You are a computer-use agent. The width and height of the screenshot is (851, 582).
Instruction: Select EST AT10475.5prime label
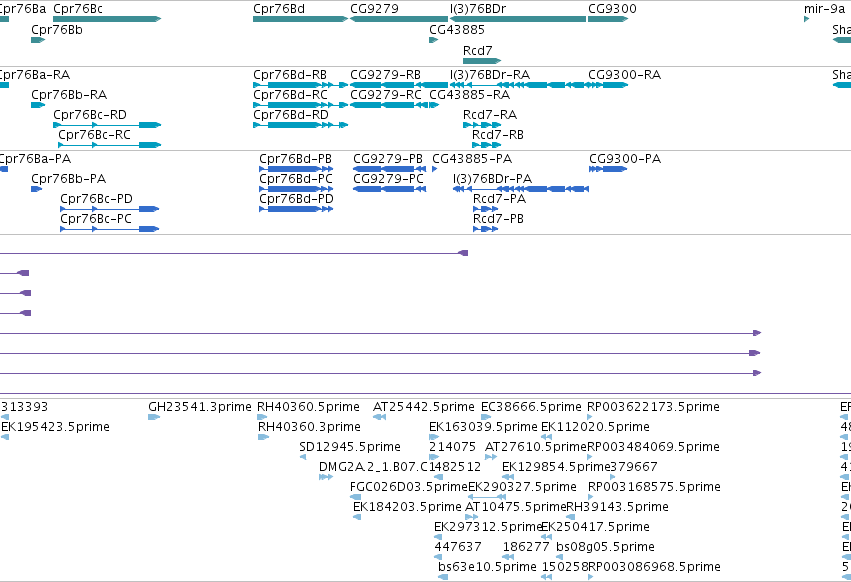[516, 508]
